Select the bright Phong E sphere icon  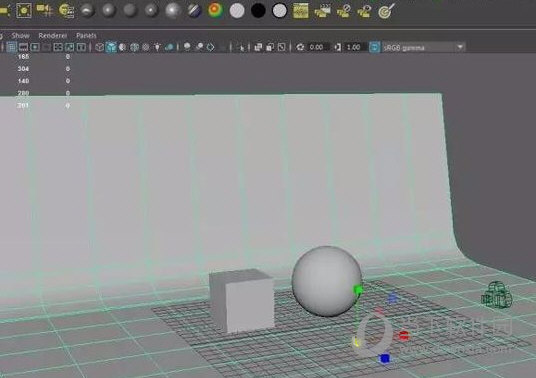(x=173, y=11)
